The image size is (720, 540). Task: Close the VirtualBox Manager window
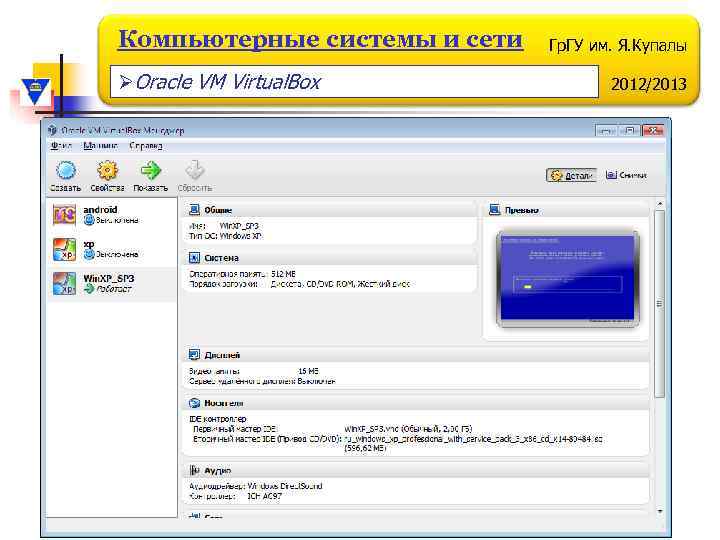653,131
